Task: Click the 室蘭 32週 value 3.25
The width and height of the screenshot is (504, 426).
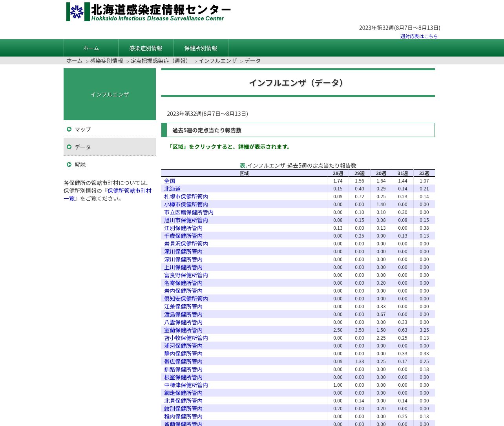Action: 424,330
